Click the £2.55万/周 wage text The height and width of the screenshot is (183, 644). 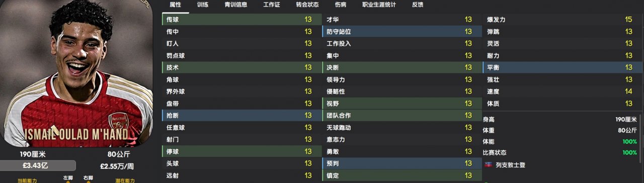pyautogui.click(x=117, y=166)
